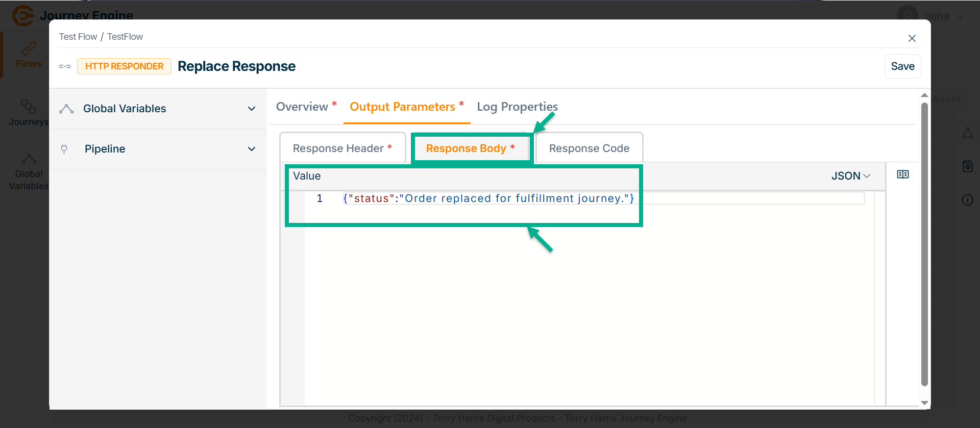Viewport: 980px width, 428px height.
Task: Click the info icon on right edge
Action: click(967, 200)
